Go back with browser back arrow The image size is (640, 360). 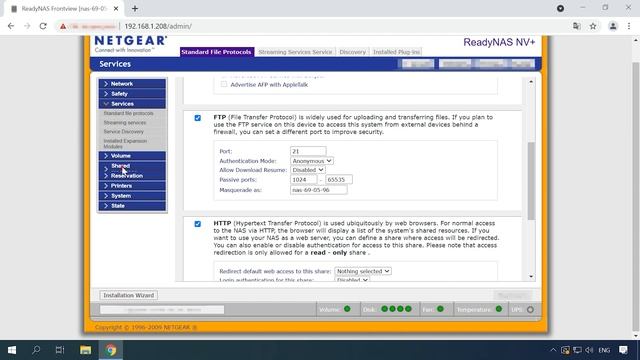click(x=11, y=26)
